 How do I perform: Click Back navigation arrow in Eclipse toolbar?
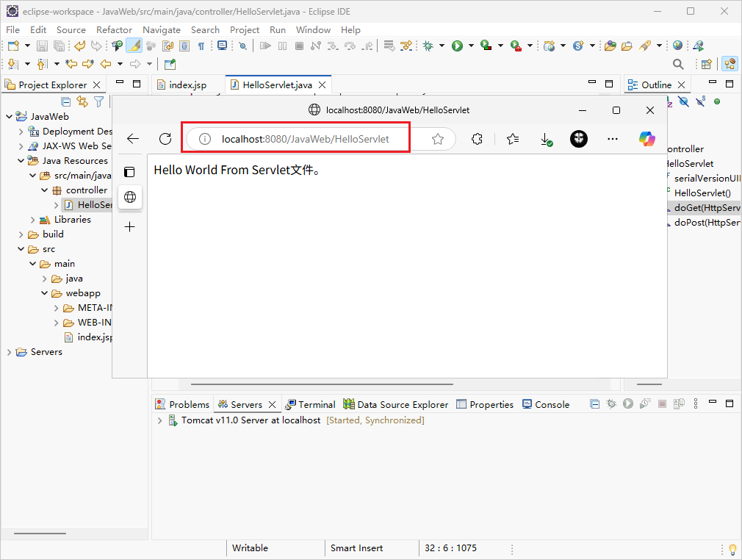point(106,63)
